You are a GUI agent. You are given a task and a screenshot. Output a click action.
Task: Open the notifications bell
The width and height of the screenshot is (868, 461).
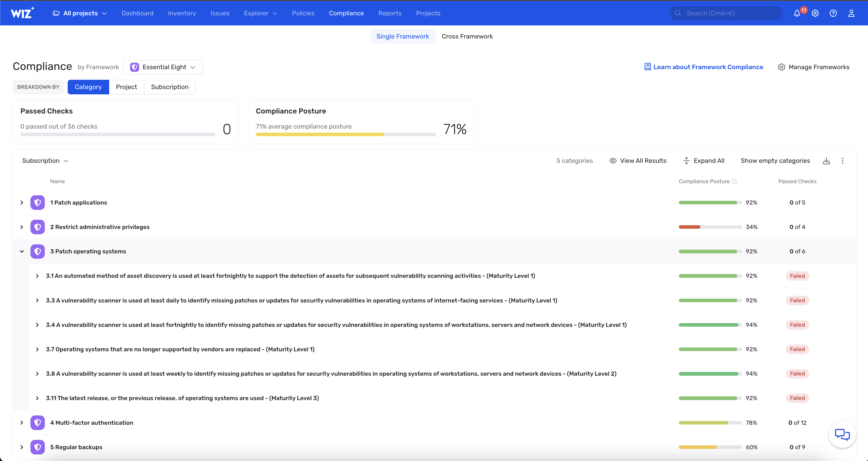797,13
